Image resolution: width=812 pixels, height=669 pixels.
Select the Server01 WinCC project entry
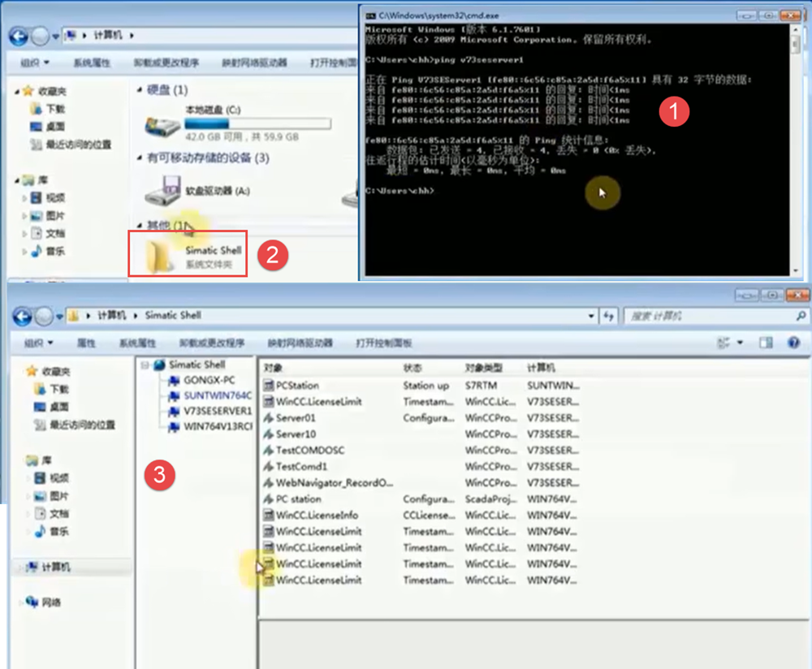(296, 418)
